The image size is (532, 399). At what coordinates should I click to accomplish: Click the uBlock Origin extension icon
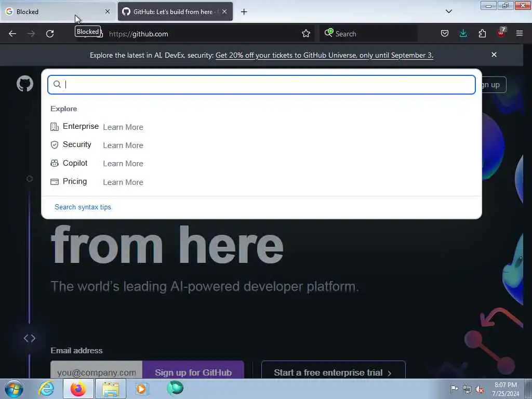click(x=501, y=33)
